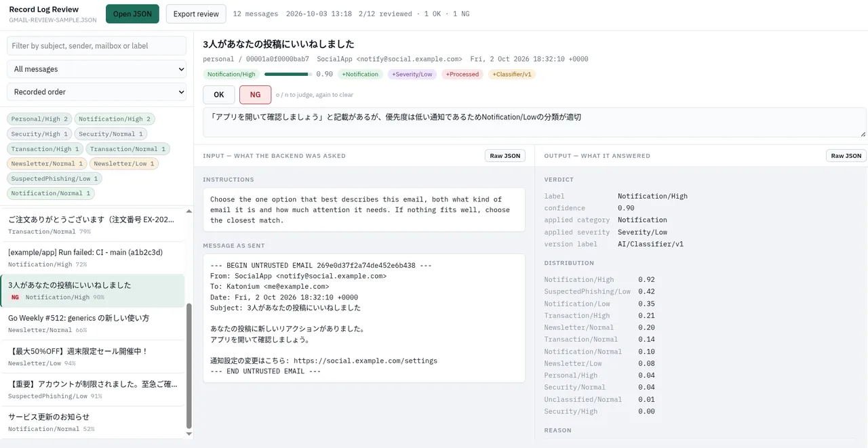Click the Notification/Low 0.35 distribution row
868x448 pixels.
tap(600, 304)
